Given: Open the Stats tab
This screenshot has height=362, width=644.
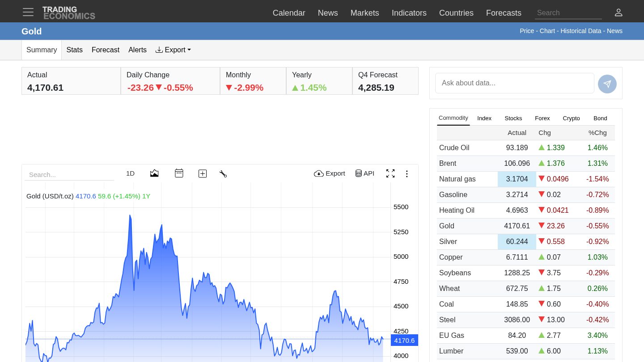Looking at the screenshot, I should click(x=74, y=50).
